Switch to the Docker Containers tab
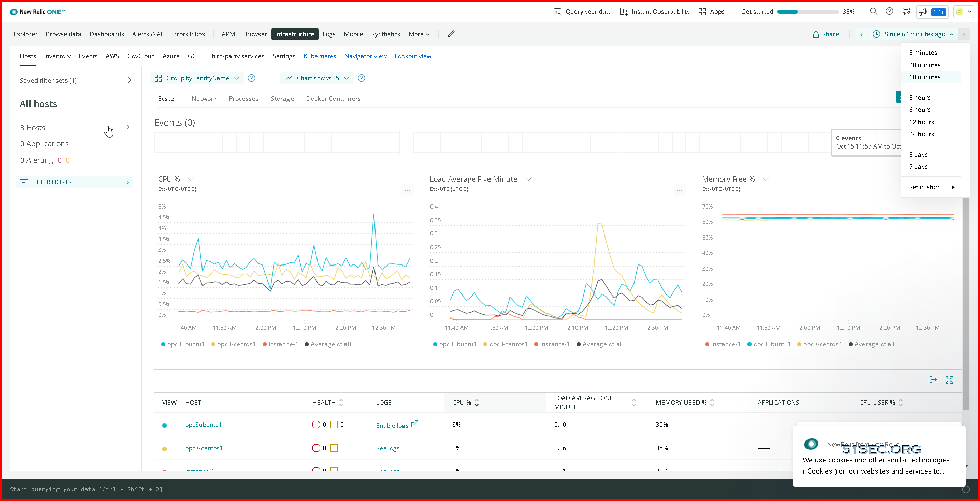This screenshot has height=501, width=980. pos(333,99)
